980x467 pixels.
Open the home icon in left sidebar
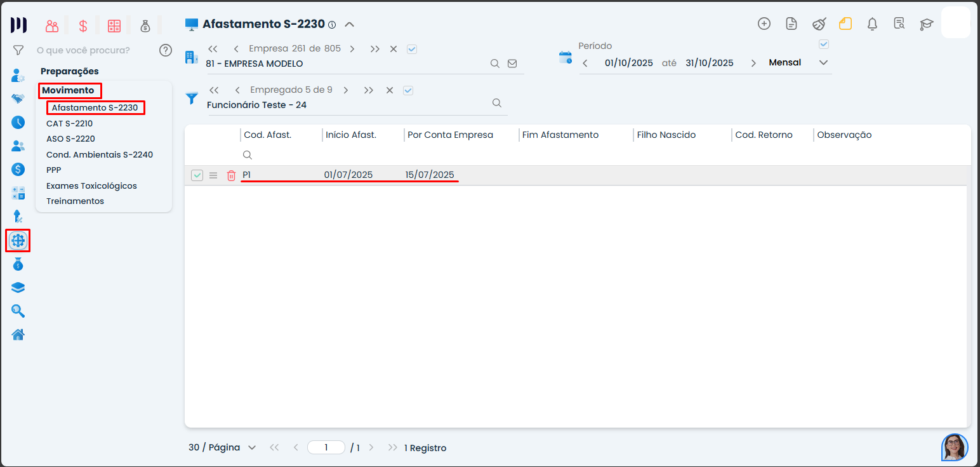[x=18, y=334]
